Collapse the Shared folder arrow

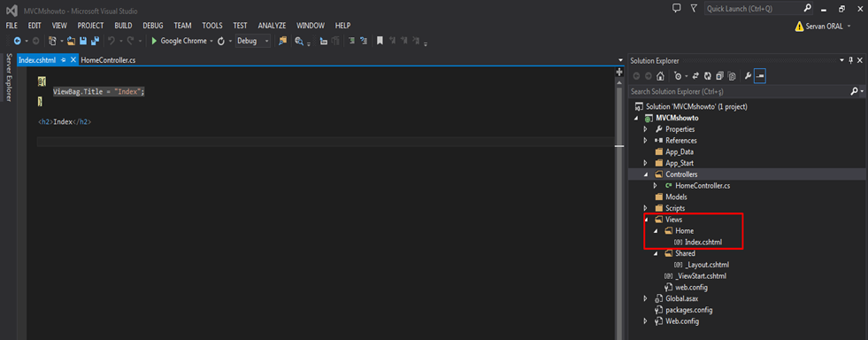pyautogui.click(x=656, y=253)
